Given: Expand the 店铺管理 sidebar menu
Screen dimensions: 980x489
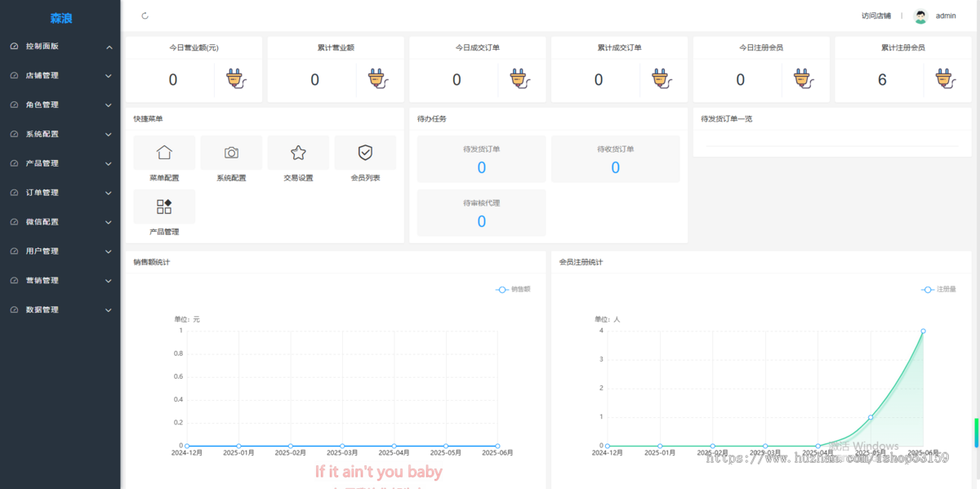Looking at the screenshot, I should (x=60, y=76).
